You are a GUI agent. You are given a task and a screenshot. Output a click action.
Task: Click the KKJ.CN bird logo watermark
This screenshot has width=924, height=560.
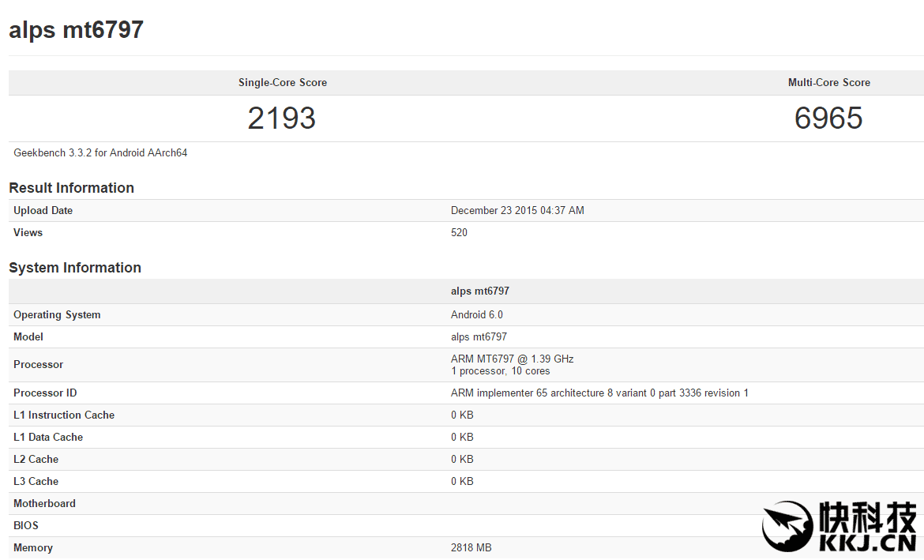point(787,526)
